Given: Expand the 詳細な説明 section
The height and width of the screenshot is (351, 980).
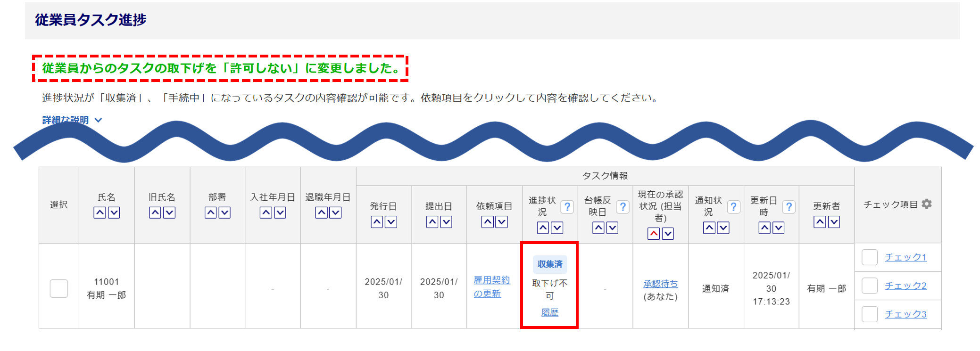Looking at the screenshot, I should [x=72, y=120].
